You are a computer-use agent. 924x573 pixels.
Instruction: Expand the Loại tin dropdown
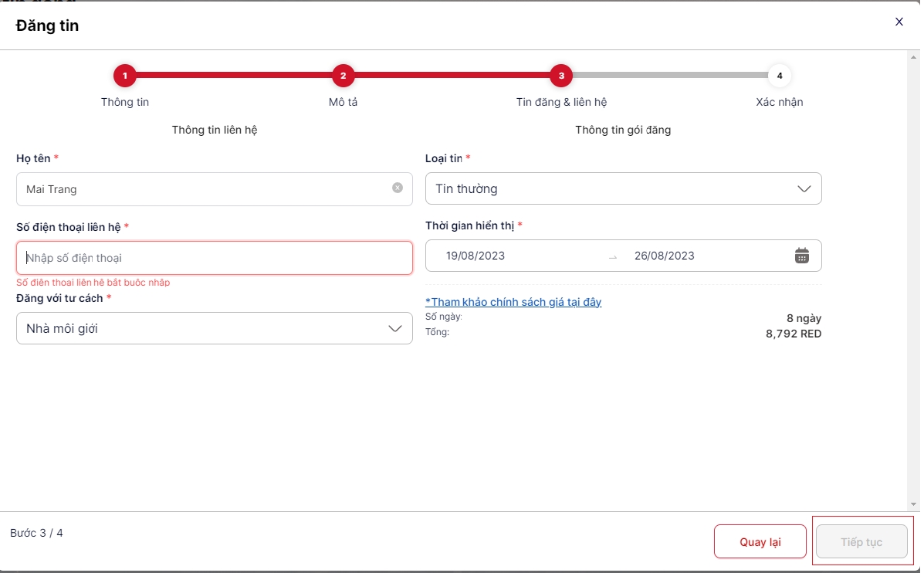(622, 188)
